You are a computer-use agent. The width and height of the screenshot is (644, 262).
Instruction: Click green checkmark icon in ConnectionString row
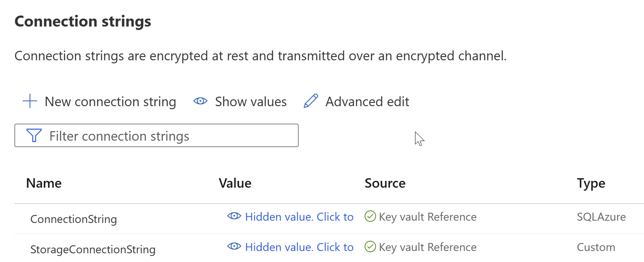tap(370, 216)
